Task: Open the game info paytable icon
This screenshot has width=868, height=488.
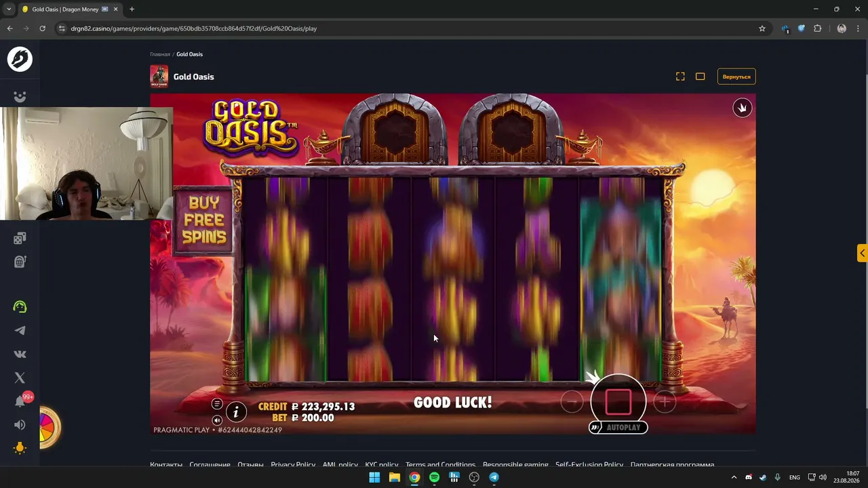Action: click(x=236, y=411)
